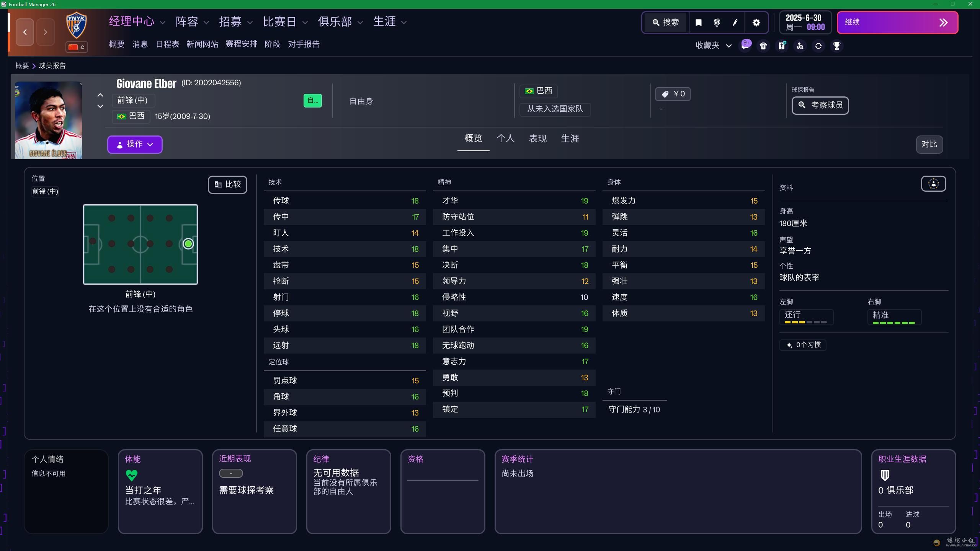Click the date and time display 2025-6-30
980x551 pixels.
click(x=805, y=23)
